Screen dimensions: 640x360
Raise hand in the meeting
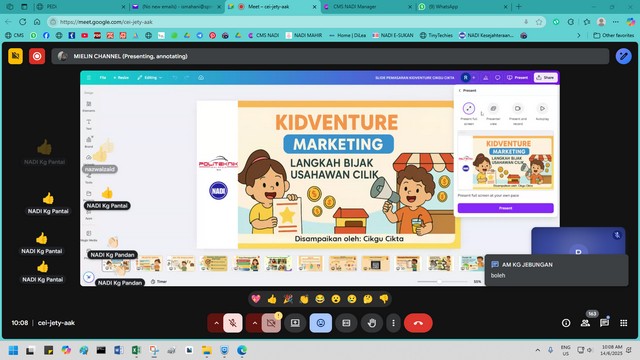pos(371,323)
